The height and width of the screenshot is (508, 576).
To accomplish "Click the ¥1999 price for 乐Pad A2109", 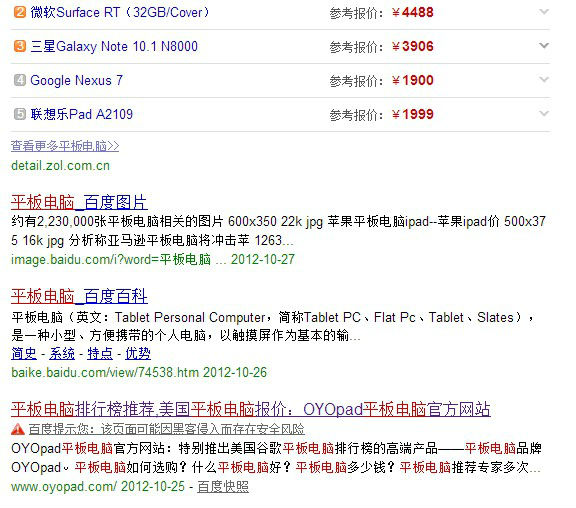I will 413,114.
